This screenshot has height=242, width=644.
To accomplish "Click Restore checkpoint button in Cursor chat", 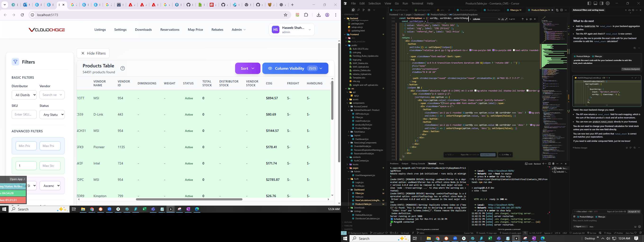I will coord(631,69).
